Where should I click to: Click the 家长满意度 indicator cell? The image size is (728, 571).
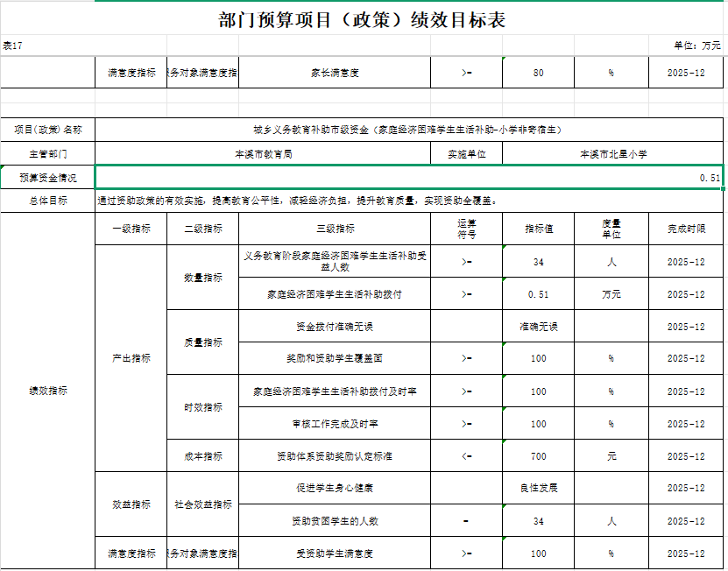click(x=335, y=73)
